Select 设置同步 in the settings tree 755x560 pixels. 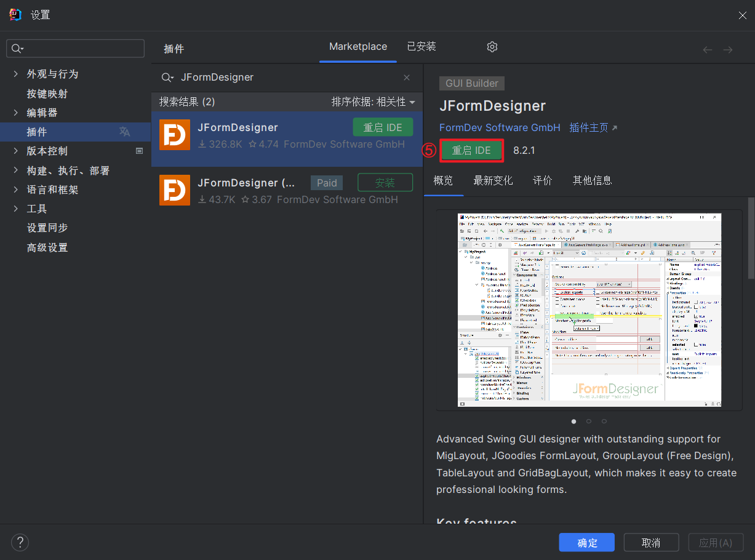tap(47, 228)
